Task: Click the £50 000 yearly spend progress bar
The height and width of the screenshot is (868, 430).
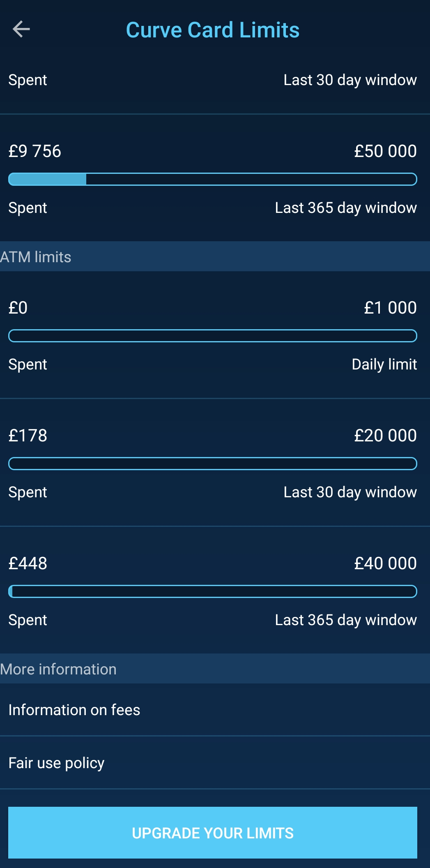Action: [x=212, y=179]
